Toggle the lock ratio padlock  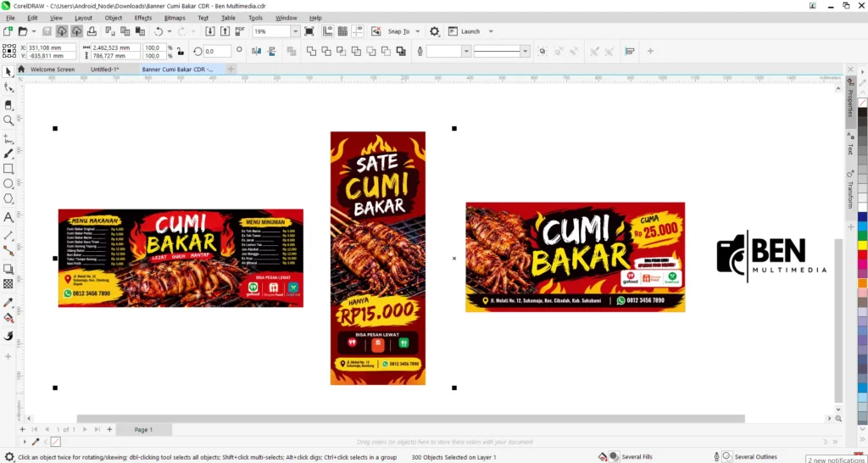pyautogui.click(x=180, y=52)
